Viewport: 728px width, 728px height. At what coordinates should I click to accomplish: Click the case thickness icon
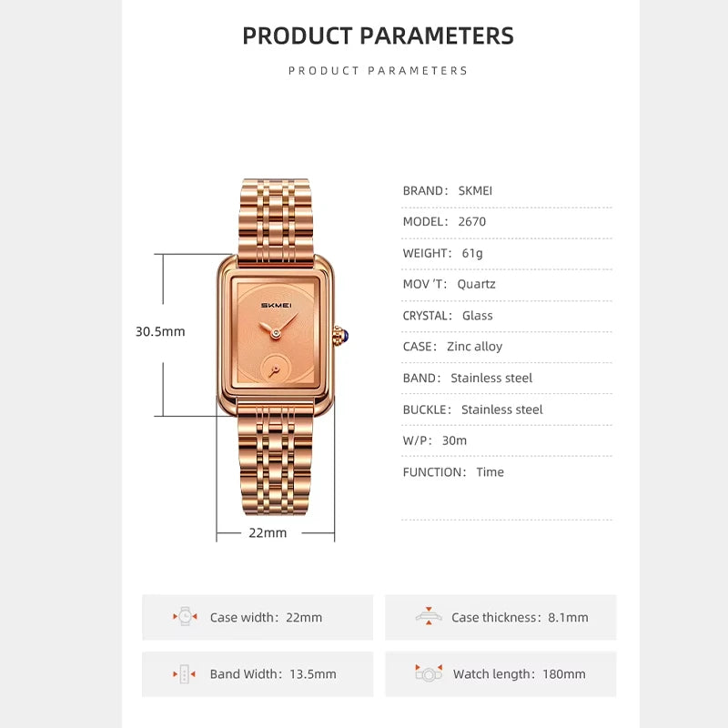[x=429, y=616]
